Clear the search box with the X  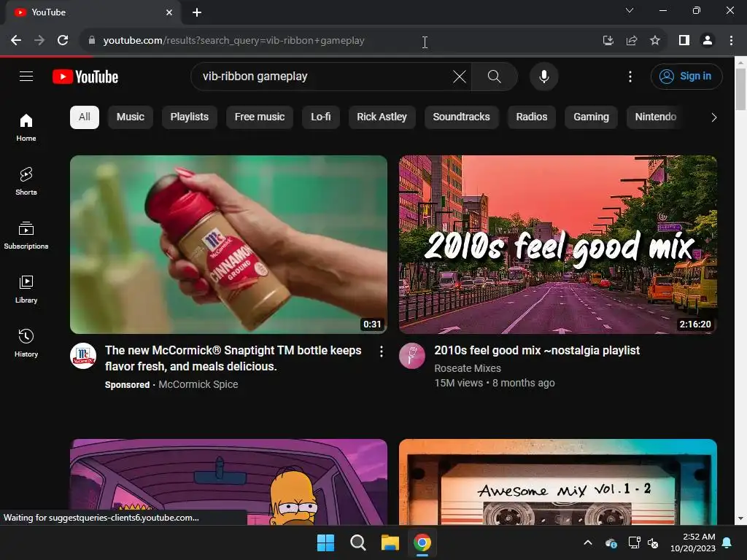pyautogui.click(x=460, y=76)
